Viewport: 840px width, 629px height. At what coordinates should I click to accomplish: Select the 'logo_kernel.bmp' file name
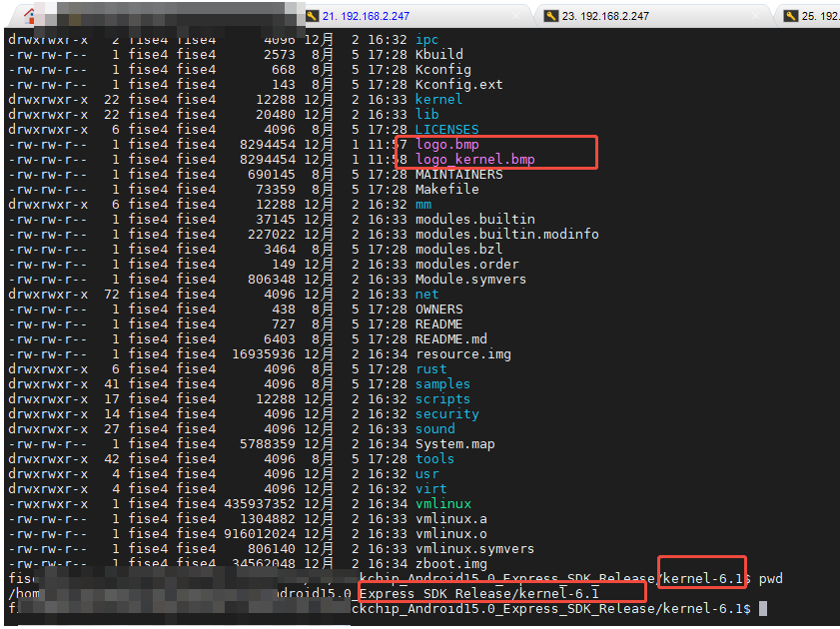pyautogui.click(x=475, y=160)
